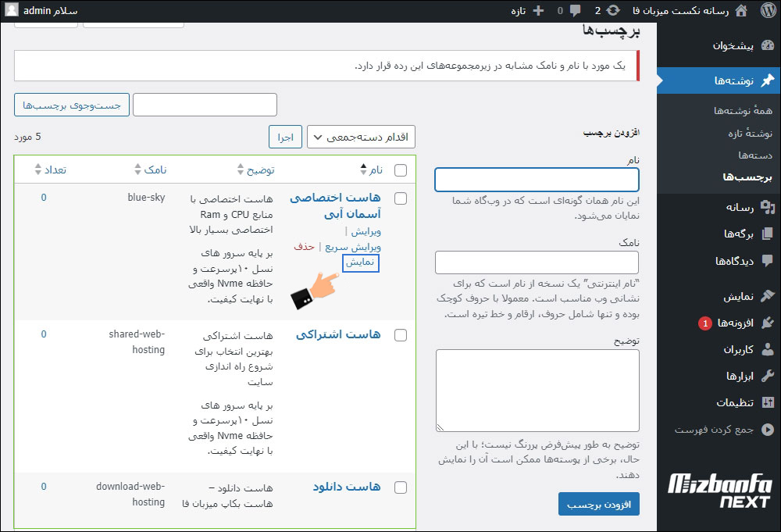
Task: Open تنظیمات in the sidebar
Action: pos(735,402)
